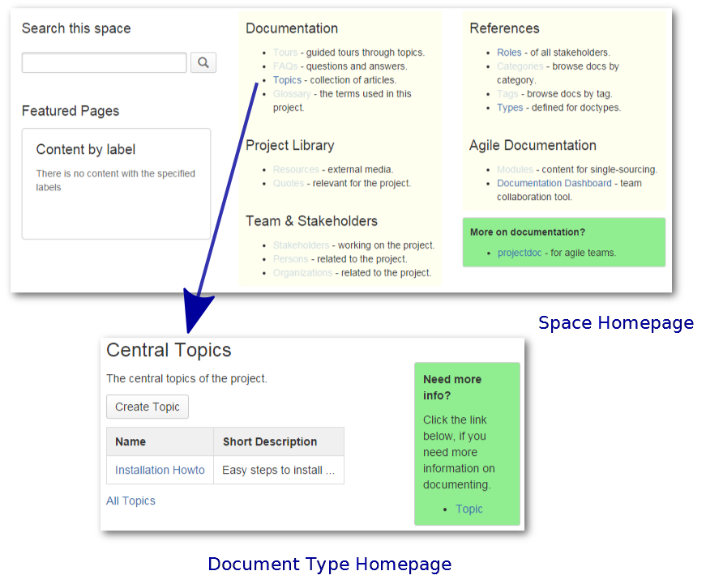Open the Documentation Dashboard link
Screen dimensions: 706x588
(x=554, y=183)
